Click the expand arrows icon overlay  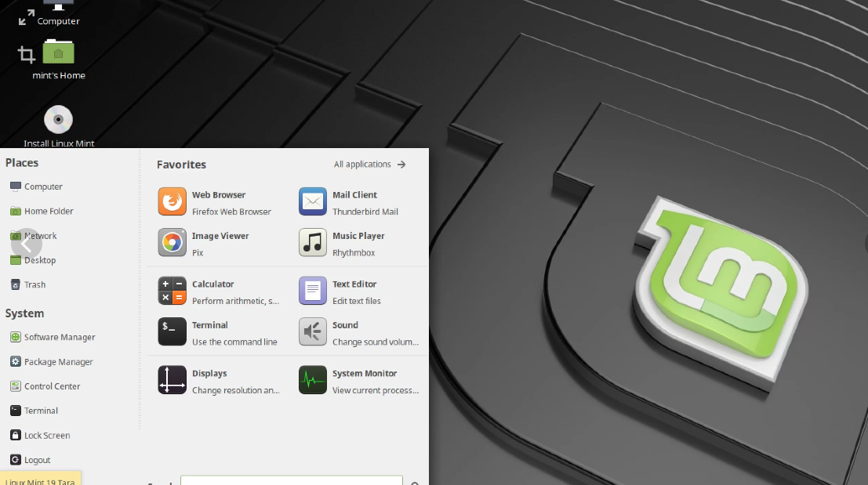point(27,17)
